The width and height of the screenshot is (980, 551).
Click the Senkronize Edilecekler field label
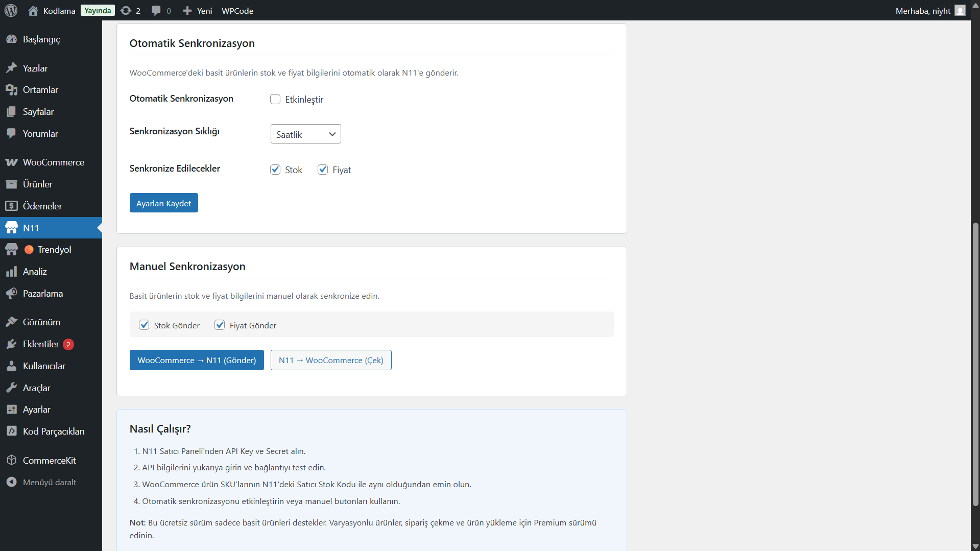175,169
